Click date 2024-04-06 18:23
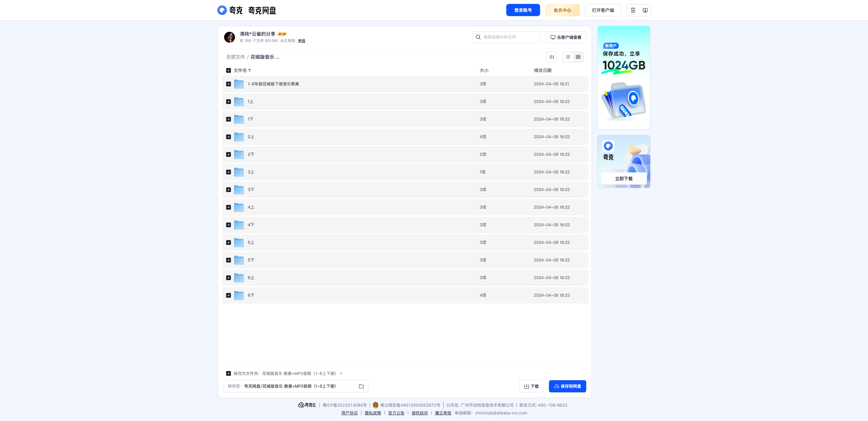 (552, 295)
